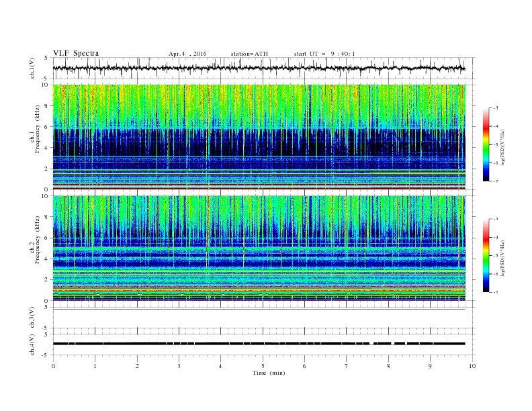The image size is (532, 411).
Task: Click the thick black ch.4 signal trace
Action: (x=259, y=344)
